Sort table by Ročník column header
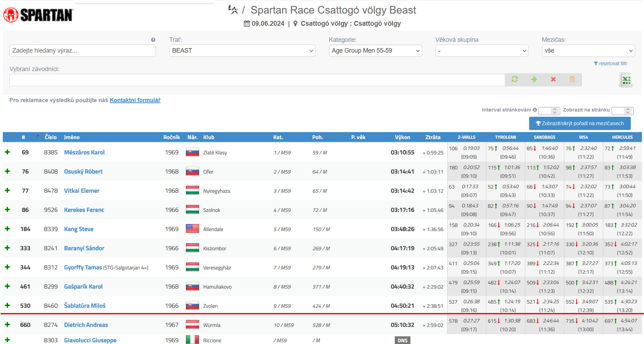644x344 pixels. click(x=172, y=137)
